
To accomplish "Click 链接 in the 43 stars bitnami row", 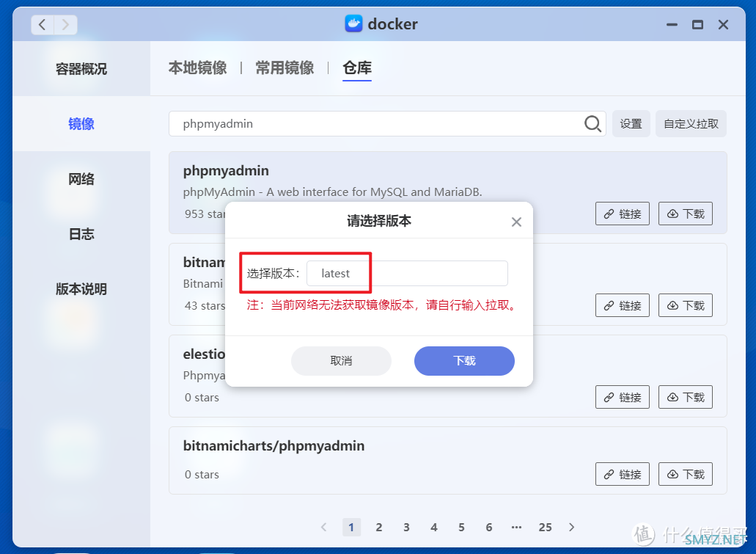I will (623, 305).
